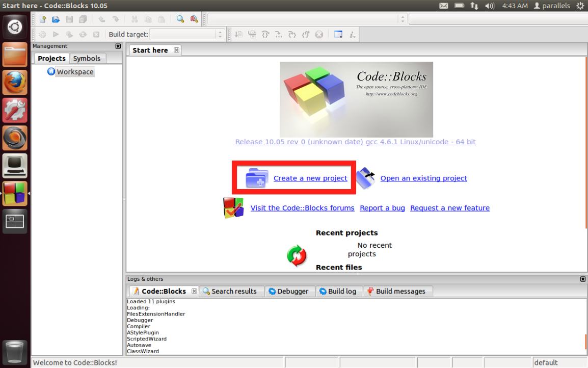
Task: Open the parallels user menu
Action: click(552, 6)
